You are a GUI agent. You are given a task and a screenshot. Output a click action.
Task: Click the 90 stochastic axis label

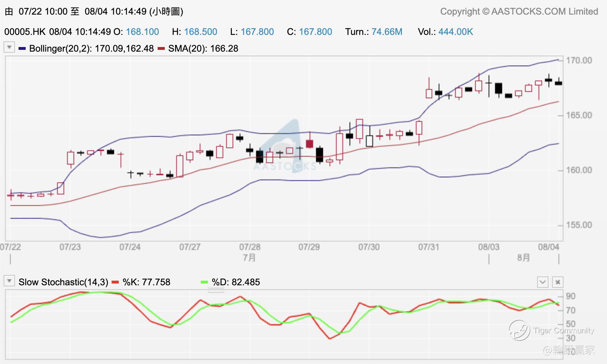click(x=571, y=296)
